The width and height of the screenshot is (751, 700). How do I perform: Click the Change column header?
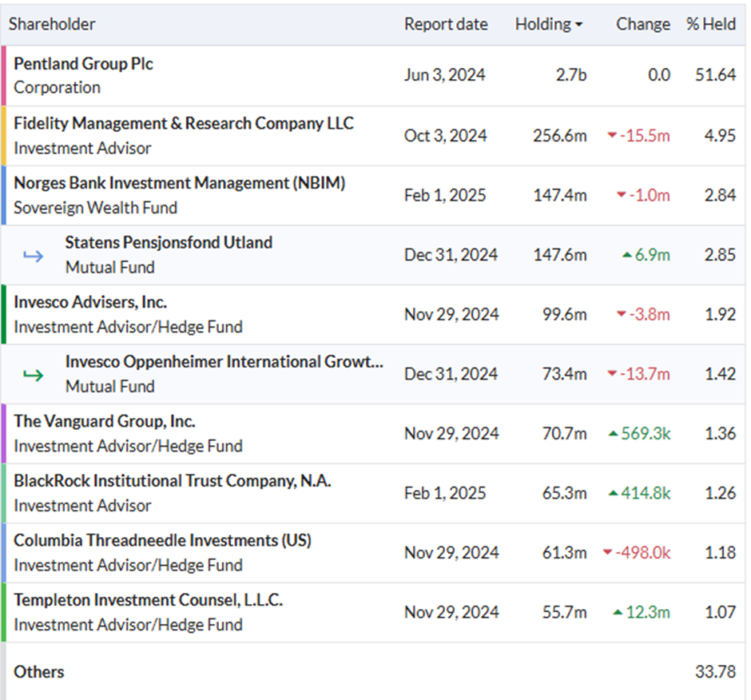coord(643,24)
